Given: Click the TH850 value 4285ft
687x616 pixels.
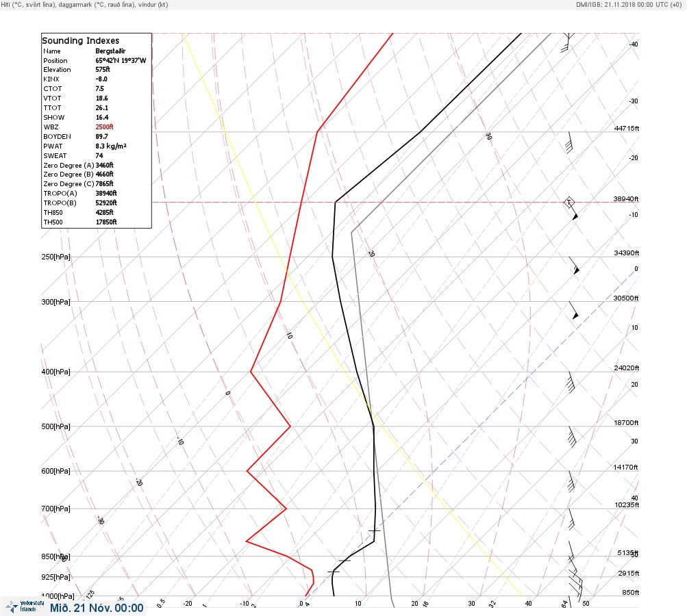Looking at the screenshot, I should coord(104,212).
